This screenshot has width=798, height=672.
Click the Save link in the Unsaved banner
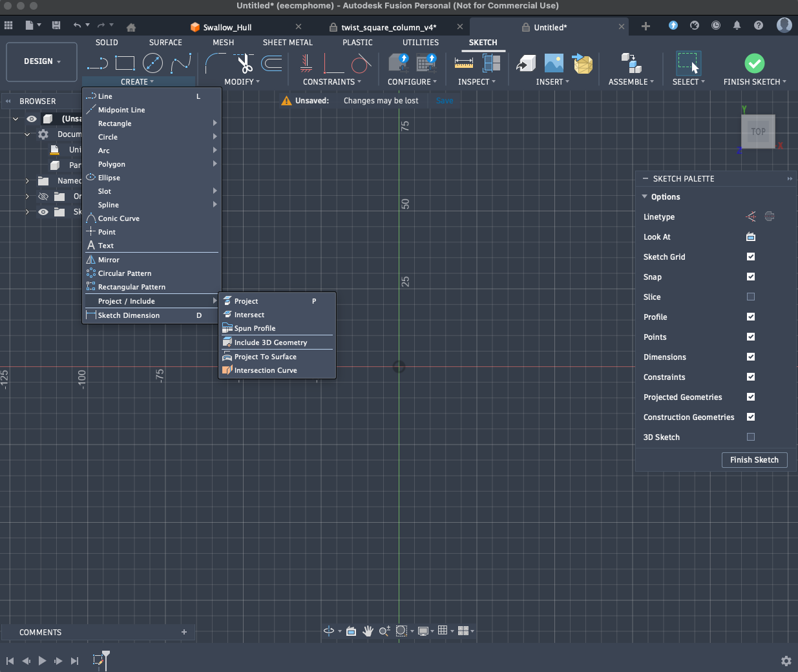[444, 100]
